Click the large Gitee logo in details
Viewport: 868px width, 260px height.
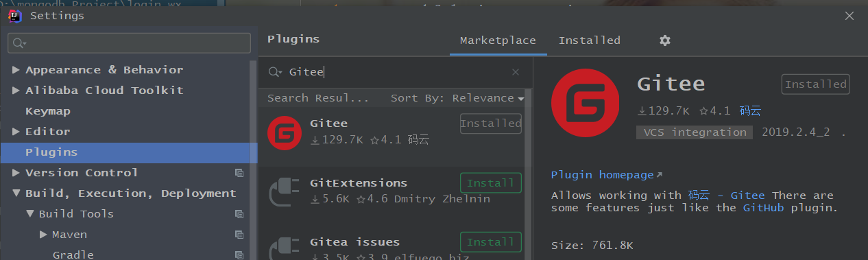click(587, 106)
